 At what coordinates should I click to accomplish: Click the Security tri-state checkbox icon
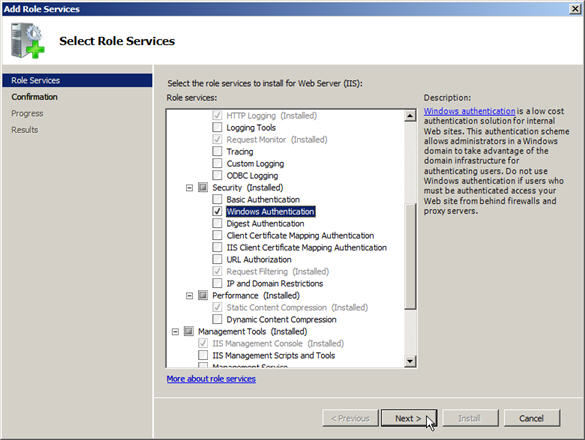point(203,187)
